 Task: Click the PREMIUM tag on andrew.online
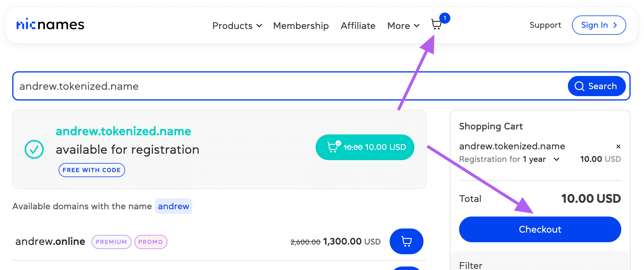[x=111, y=242]
